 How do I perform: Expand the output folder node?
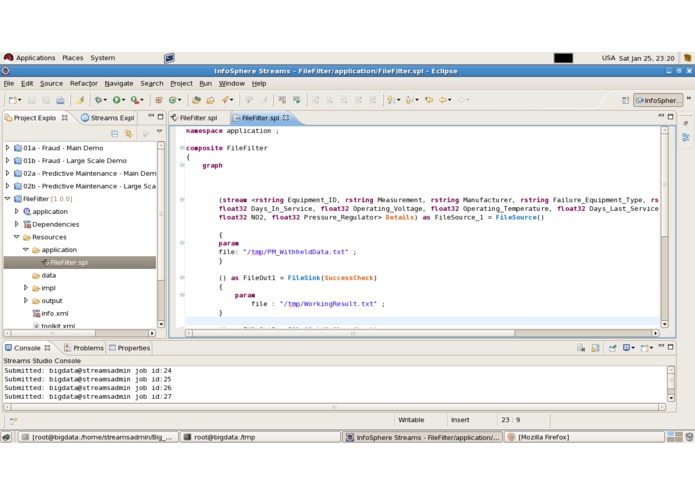[26, 300]
